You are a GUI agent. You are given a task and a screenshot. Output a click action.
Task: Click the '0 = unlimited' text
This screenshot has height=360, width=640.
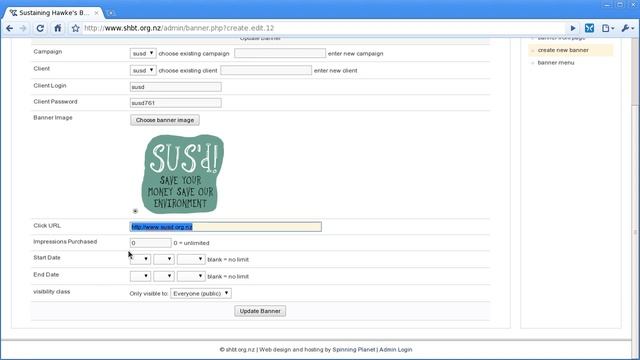(x=191, y=243)
